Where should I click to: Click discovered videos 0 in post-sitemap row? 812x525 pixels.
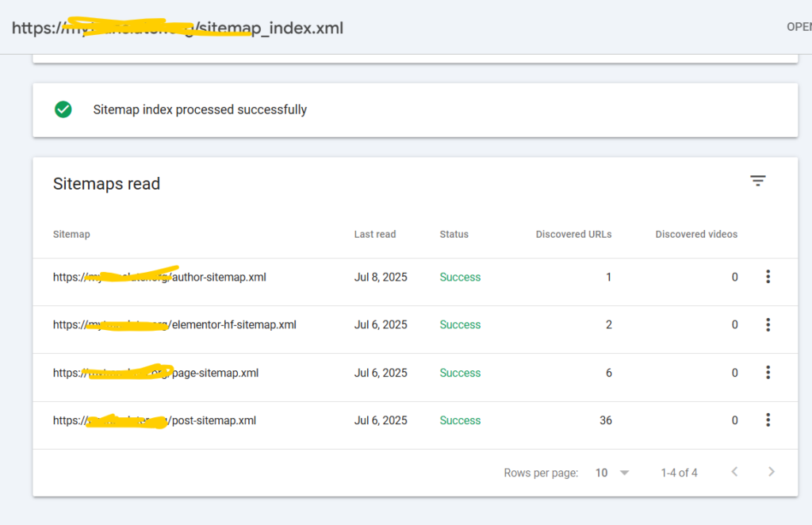click(x=735, y=420)
